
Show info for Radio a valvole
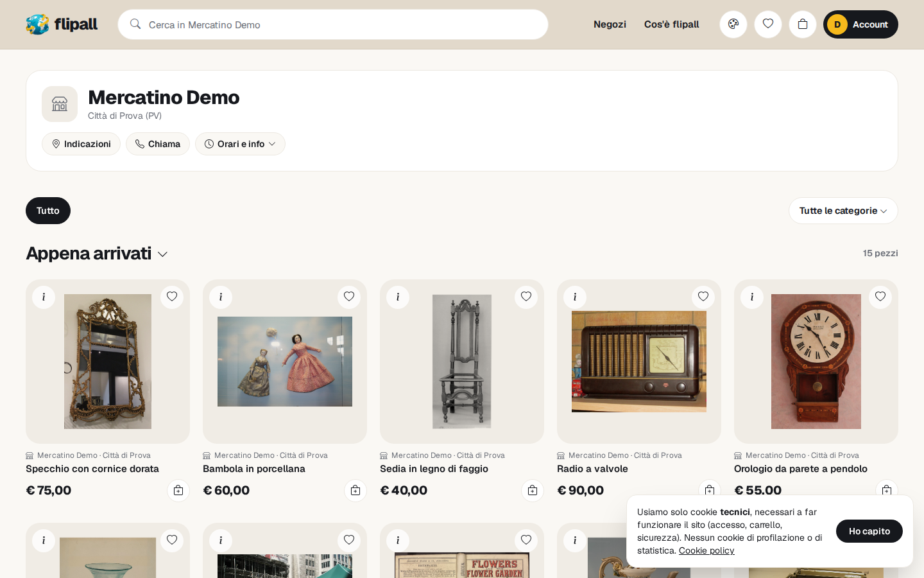pyautogui.click(x=575, y=297)
